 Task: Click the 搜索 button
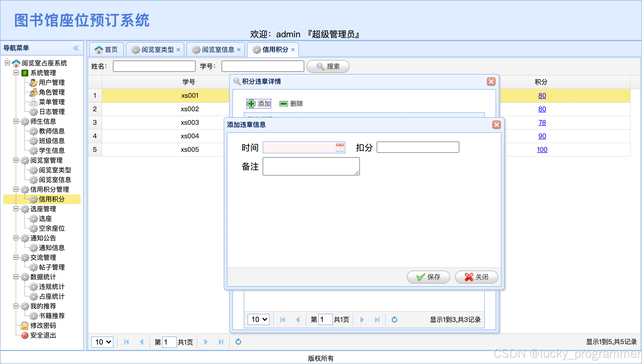[328, 66]
